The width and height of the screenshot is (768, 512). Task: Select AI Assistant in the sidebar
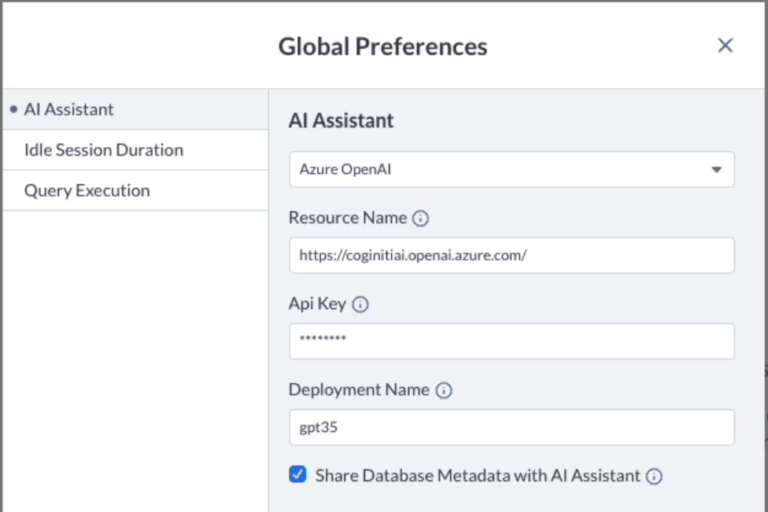(x=68, y=109)
